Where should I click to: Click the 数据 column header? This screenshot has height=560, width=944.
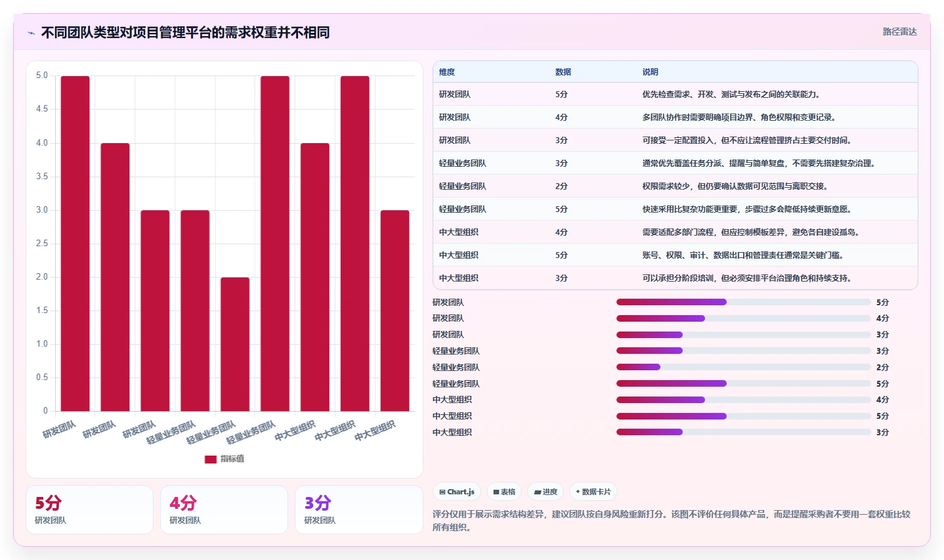point(563,72)
